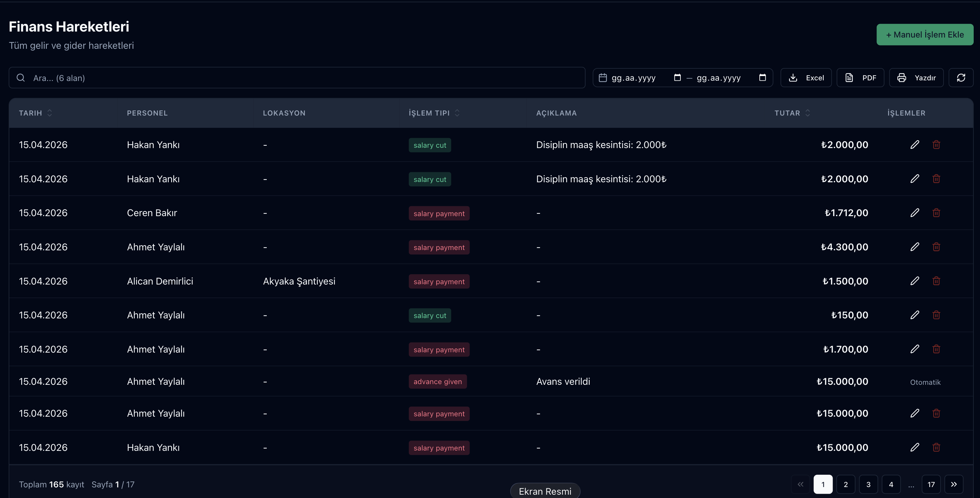This screenshot has width=980, height=498.
Task: Add a manual transaction with Manuel İşlem Ekle
Action: click(925, 35)
